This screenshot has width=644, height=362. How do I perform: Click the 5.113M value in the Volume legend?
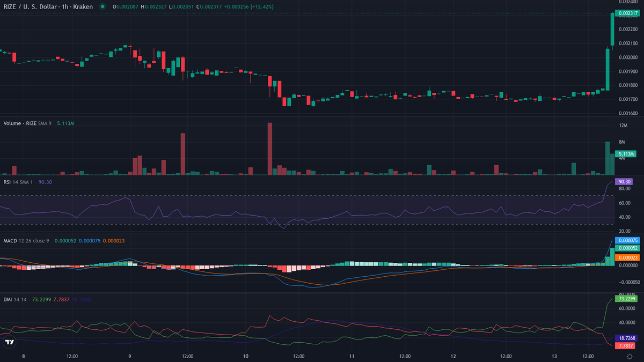pyautogui.click(x=65, y=123)
